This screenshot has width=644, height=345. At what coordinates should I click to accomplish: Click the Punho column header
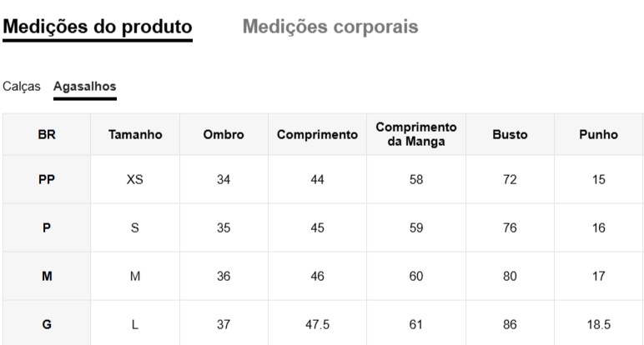[598, 134]
